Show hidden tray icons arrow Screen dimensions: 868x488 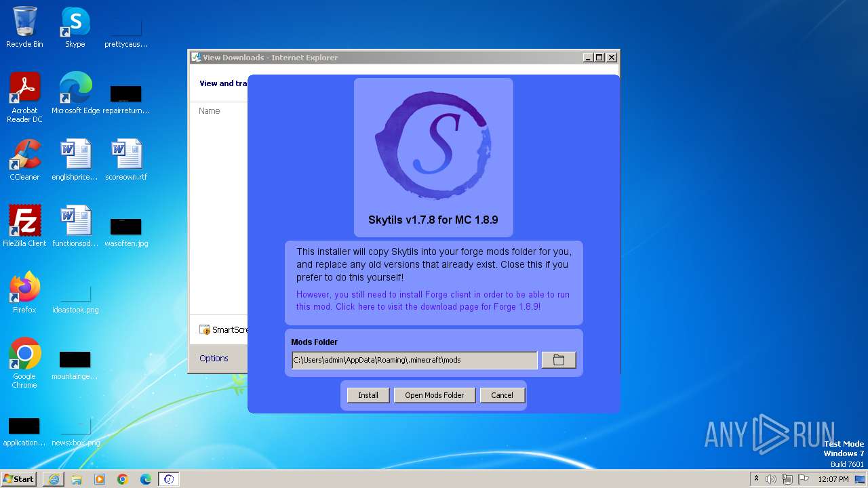756,479
